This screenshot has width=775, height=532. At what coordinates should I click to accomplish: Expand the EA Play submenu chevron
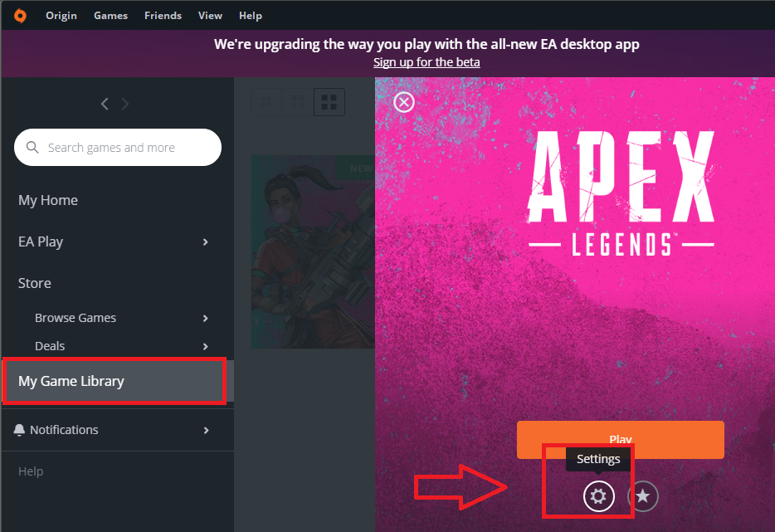click(205, 242)
